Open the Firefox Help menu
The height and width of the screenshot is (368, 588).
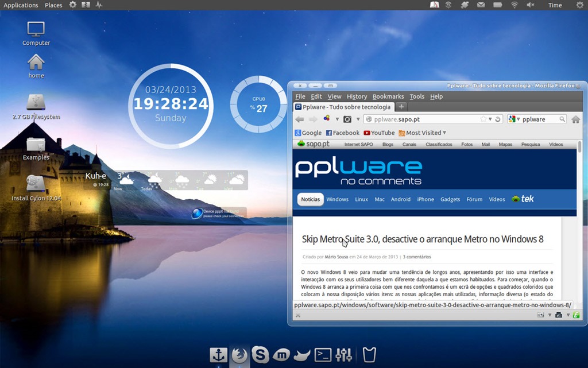point(436,96)
